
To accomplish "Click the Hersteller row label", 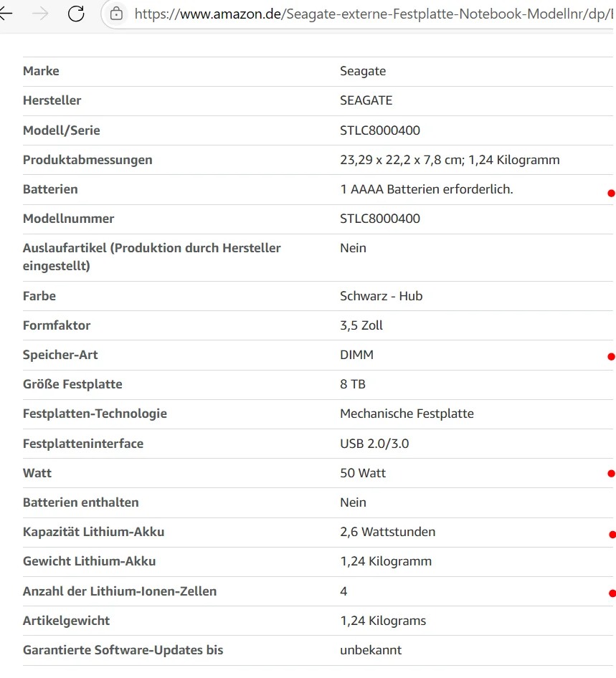I will click(x=52, y=100).
